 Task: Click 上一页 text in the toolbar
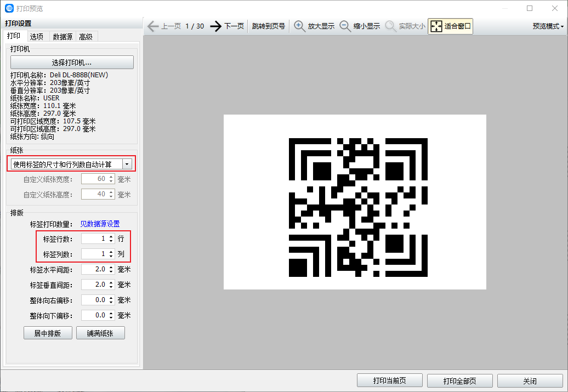point(171,26)
